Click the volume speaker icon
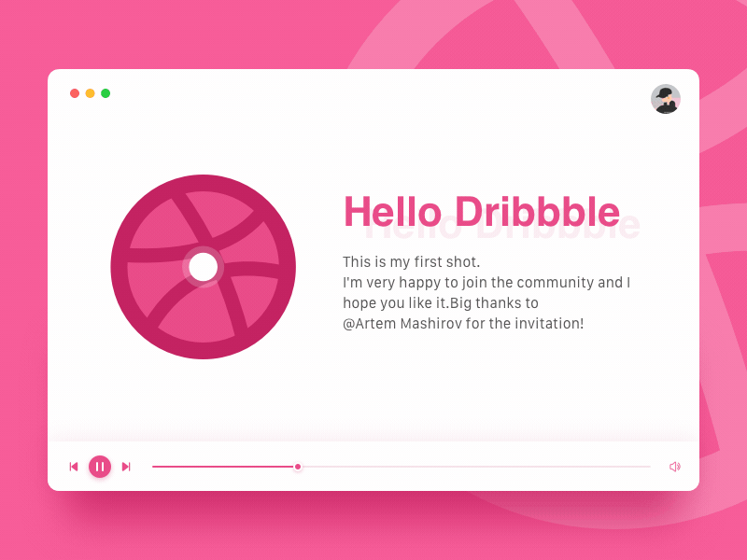The height and width of the screenshot is (560, 747). pos(675,467)
